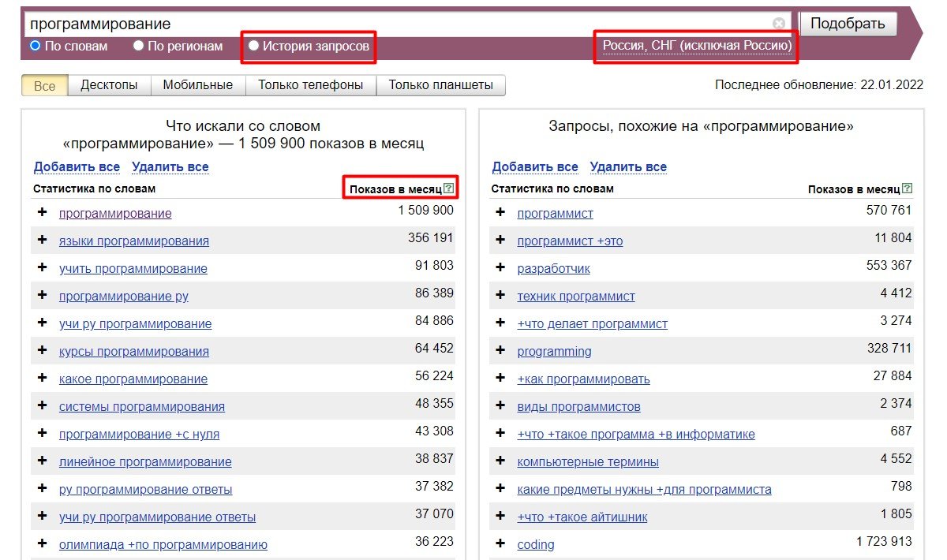Add 'ру программирование ответы' with its plus icon
Image resolution: width=947 pixels, height=560 pixels.
click(x=42, y=488)
